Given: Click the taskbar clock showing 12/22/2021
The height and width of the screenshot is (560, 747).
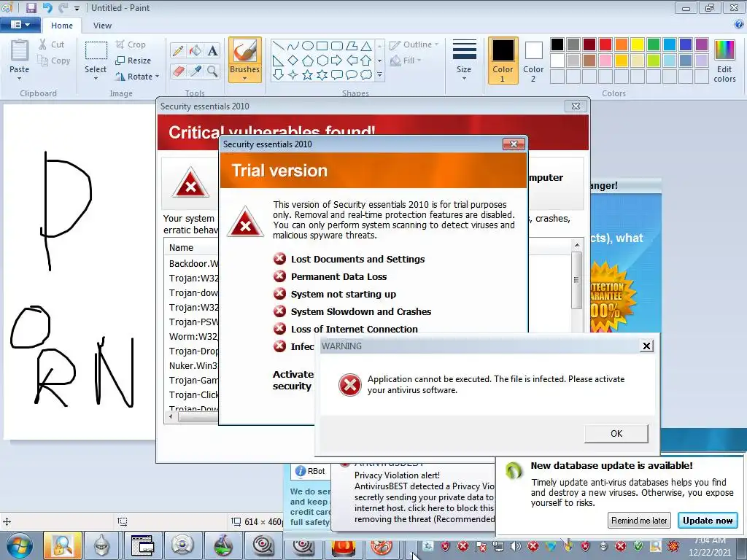Looking at the screenshot, I should pos(709,546).
